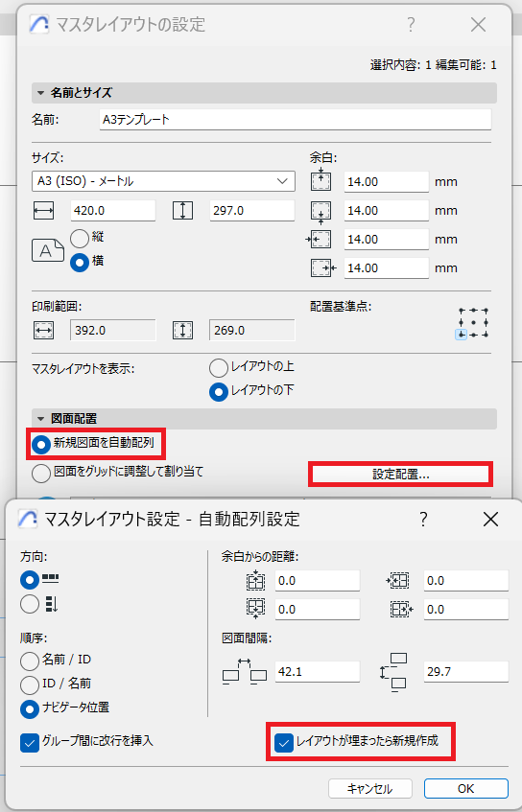This screenshot has height=812, width=522.
Task: Select the 縦 portrait orientation radio
Action: coord(80,238)
